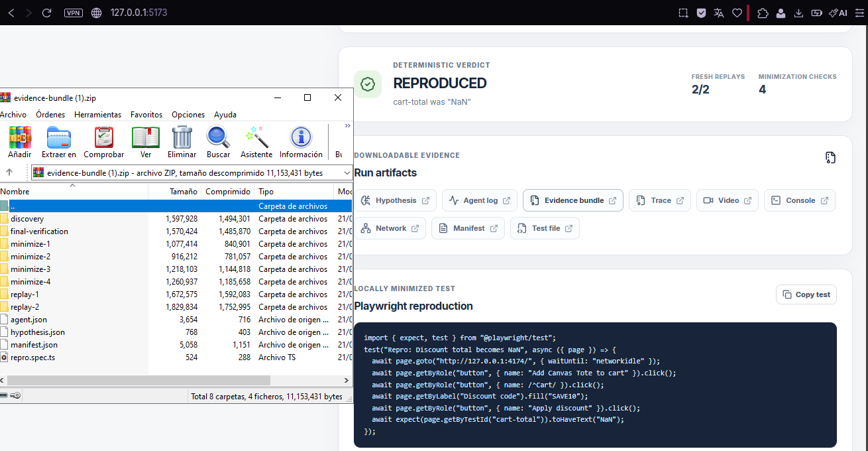Select the replay-1 folder in archive
This screenshot has width=868, height=451.
(x=25, y=294)
